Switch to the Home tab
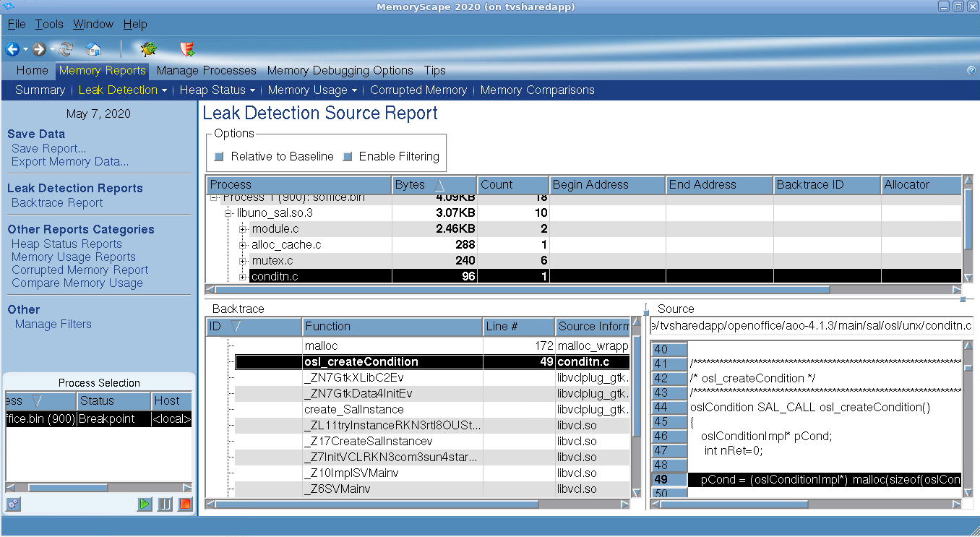 click(33, 71)
